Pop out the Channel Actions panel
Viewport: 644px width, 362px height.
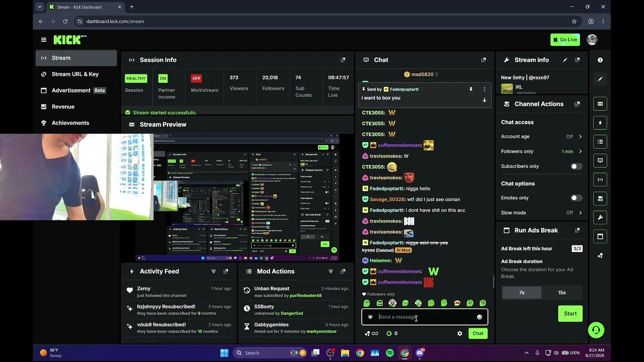(x=577, y=104)
